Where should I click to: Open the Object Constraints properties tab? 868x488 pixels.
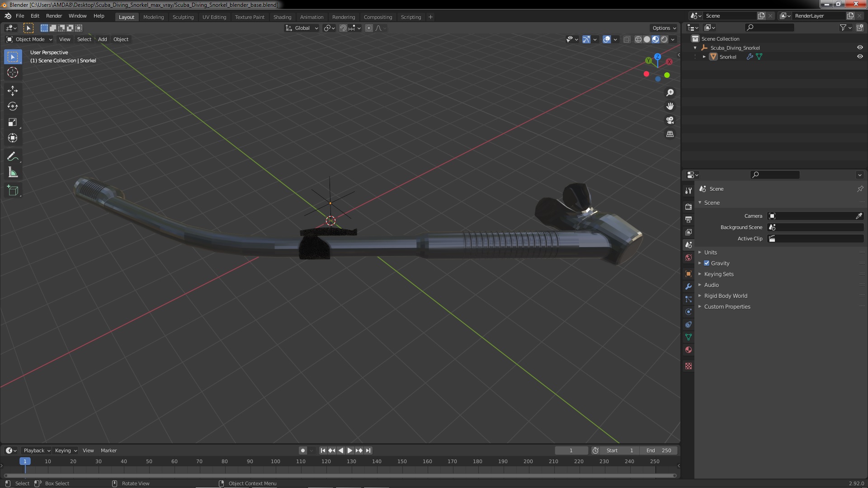[689, 324]
